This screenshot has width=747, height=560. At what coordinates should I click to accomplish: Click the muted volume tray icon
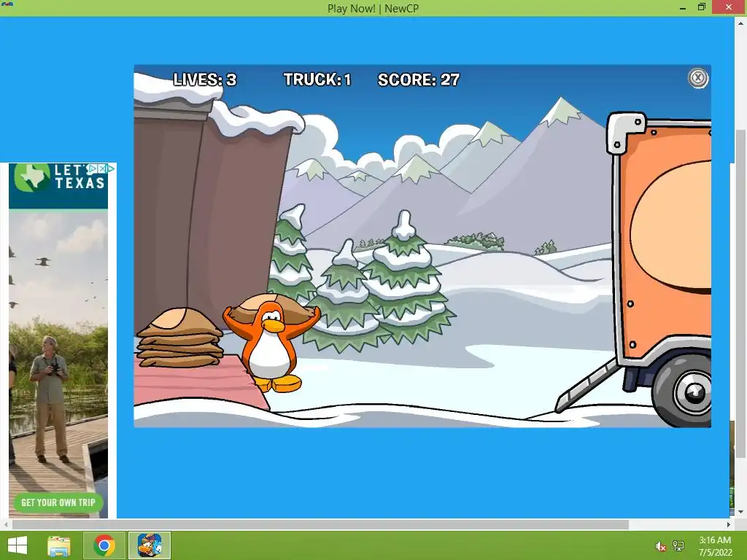(x=660, y=546)
